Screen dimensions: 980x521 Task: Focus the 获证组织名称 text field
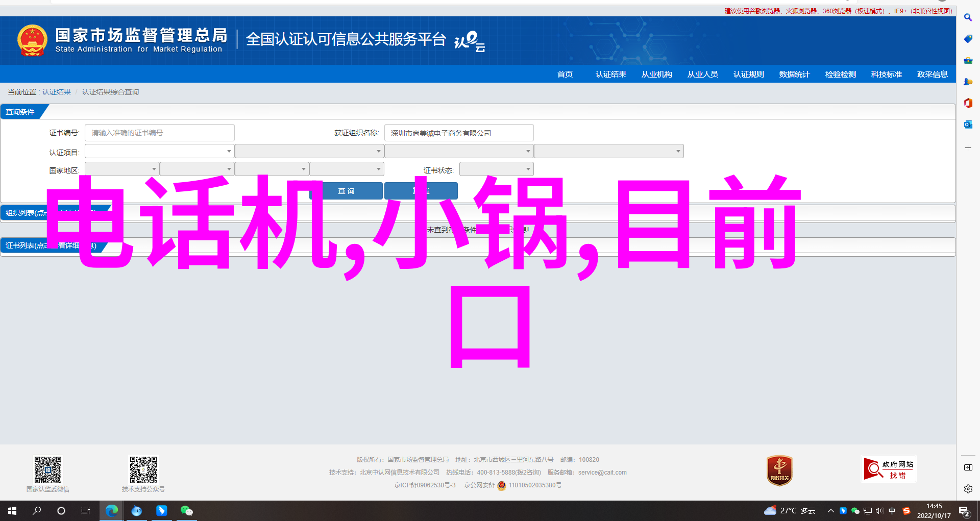458,133
